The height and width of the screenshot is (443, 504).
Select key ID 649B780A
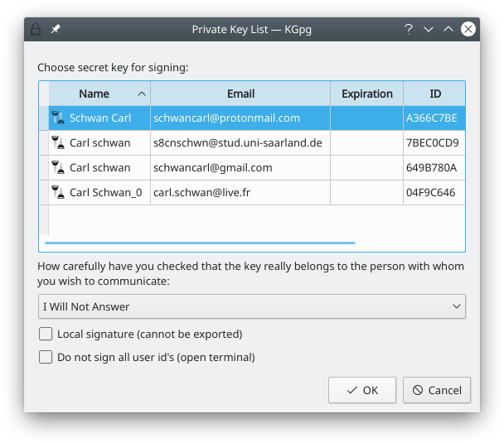431,168
